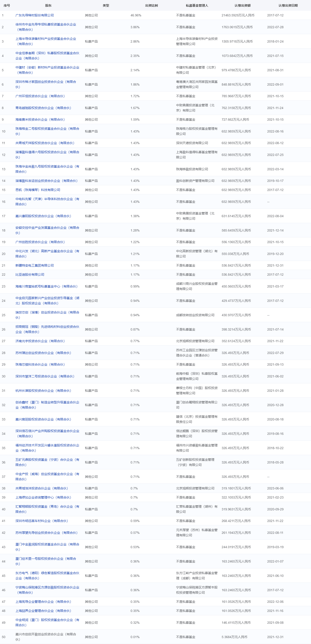Screen dimensions: 311x644
Task: Open 珠海芯祺科技合伙企业 link
Action: tap(40, 364)
